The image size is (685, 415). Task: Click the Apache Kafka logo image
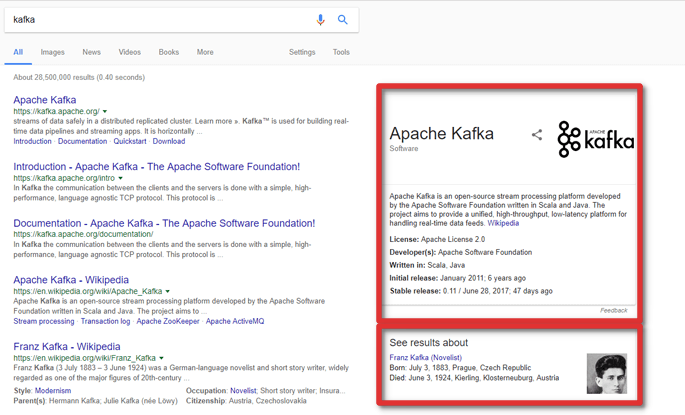596,139
